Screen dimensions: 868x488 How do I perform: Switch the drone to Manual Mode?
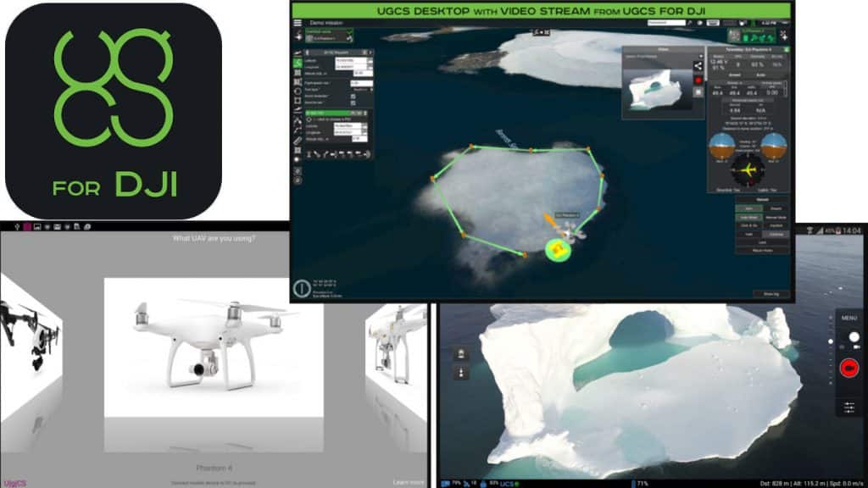[x=776, y=218]
